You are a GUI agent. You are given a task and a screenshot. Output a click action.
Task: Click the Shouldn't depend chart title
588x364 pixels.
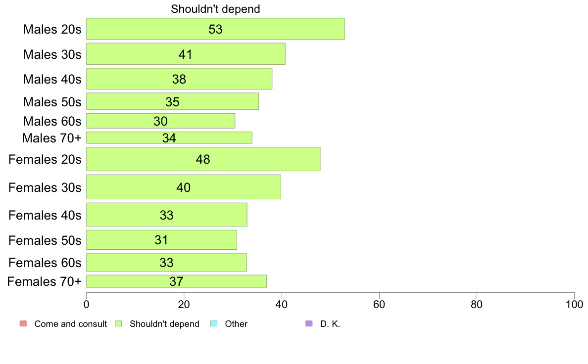[215, 9]
